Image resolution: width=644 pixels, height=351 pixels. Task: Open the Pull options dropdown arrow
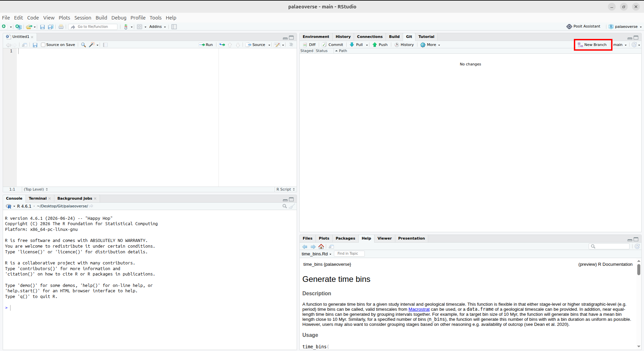[x=367, y=45]
